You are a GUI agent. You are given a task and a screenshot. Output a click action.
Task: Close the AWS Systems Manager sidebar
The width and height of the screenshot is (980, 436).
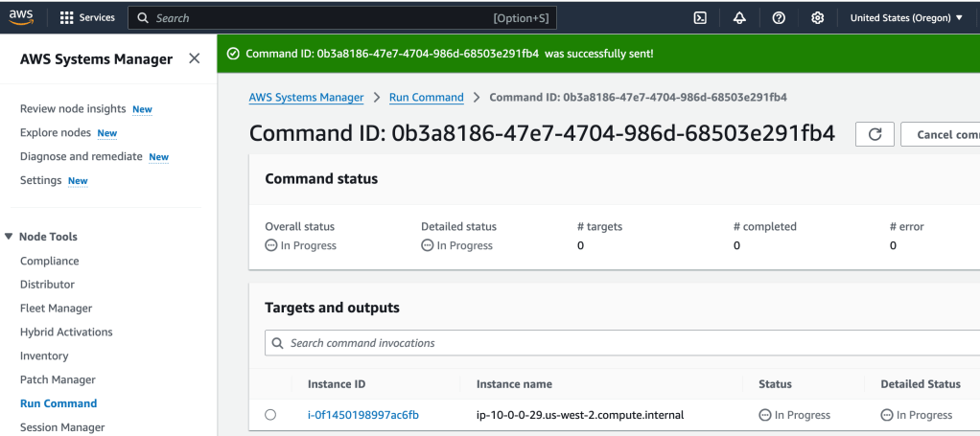click(195, 58)
